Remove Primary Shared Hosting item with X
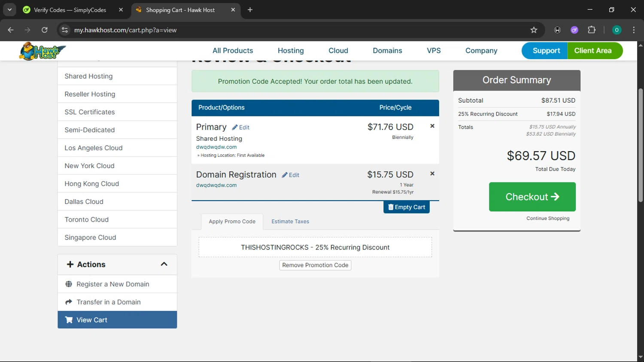Viewport: 644px width, 362px height. [432, 126]
